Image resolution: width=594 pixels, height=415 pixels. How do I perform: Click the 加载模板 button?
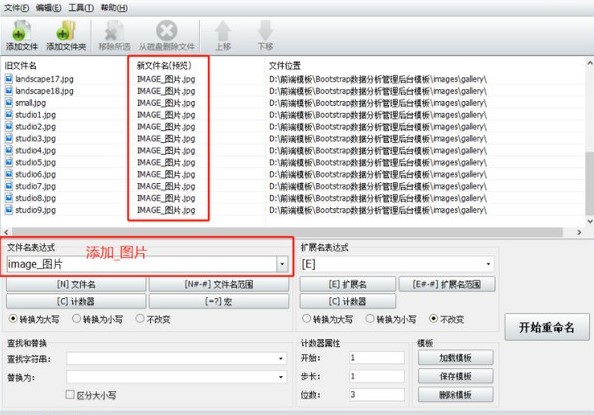(x=455, y=357)
